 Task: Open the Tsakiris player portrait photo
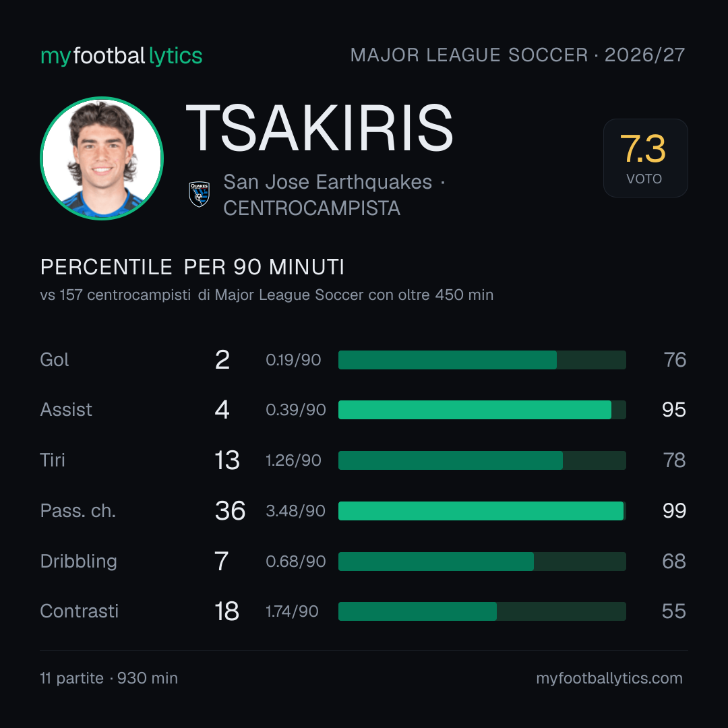(x=102, y=158)
